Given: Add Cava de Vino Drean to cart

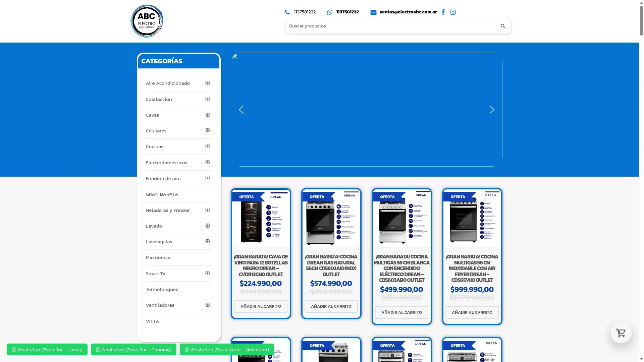Looking at the screenshot, I should click(x=261, y=306).
